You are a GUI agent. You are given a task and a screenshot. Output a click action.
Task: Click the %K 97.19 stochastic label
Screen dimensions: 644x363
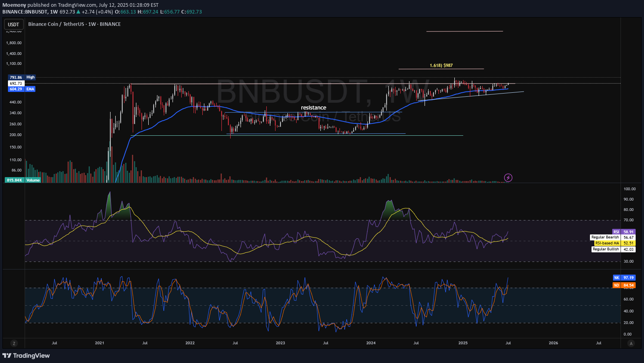click(x=624, y=278)
